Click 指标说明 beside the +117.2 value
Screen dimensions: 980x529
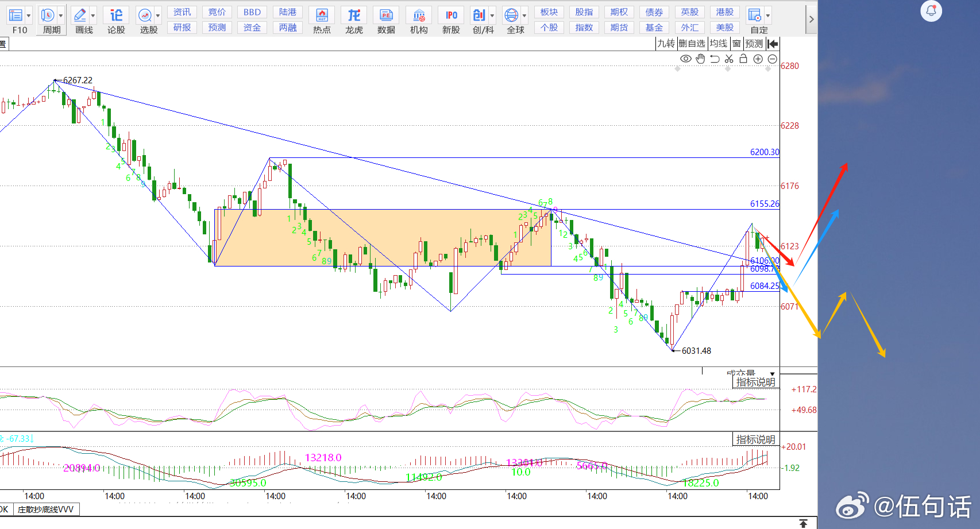[x=756, y=382]
